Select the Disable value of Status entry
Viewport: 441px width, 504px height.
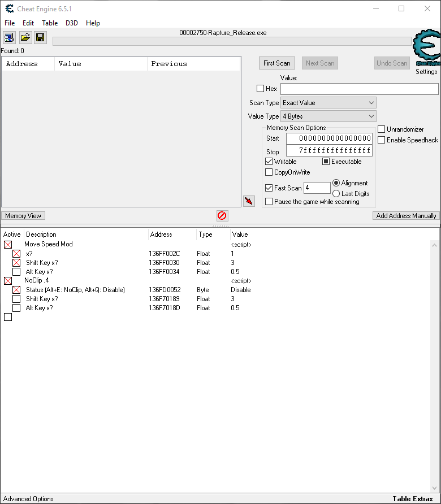pos(241,290)
